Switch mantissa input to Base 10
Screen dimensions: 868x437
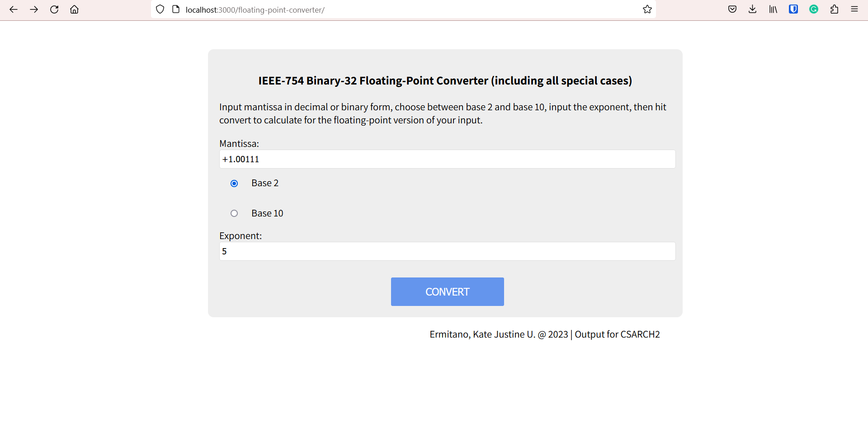click(234, 213)
